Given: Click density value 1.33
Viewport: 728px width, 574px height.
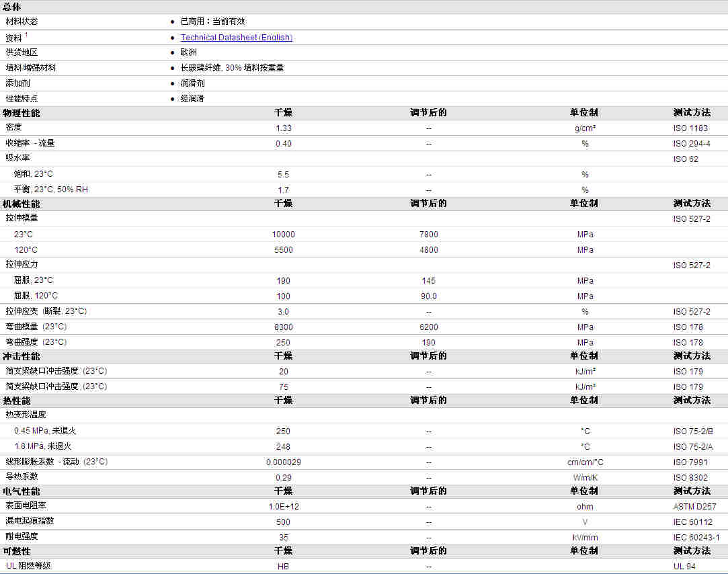Looking at the screenshot, I should (284, 128).
